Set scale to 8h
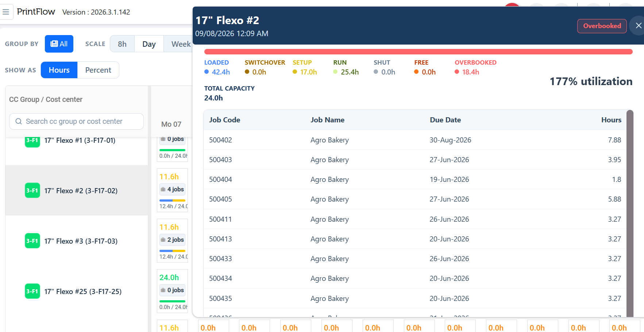The image size is (644, 332). click(x=122, y=44)
